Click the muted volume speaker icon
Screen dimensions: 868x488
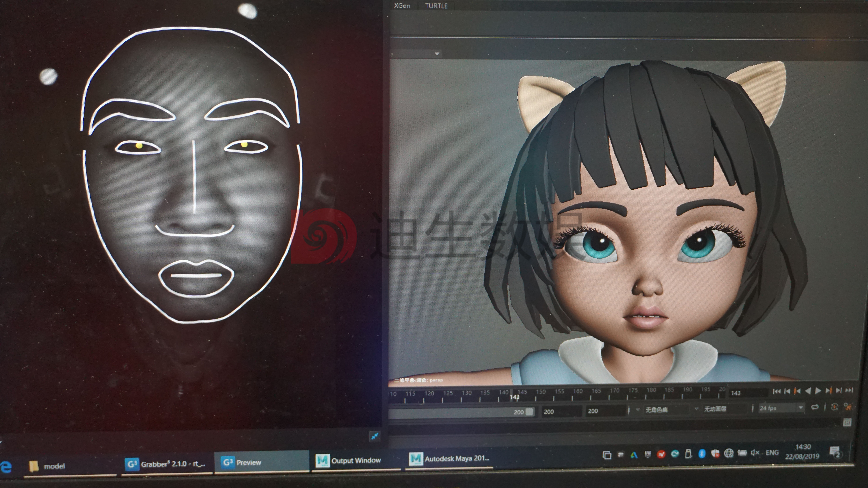[755, 453]
